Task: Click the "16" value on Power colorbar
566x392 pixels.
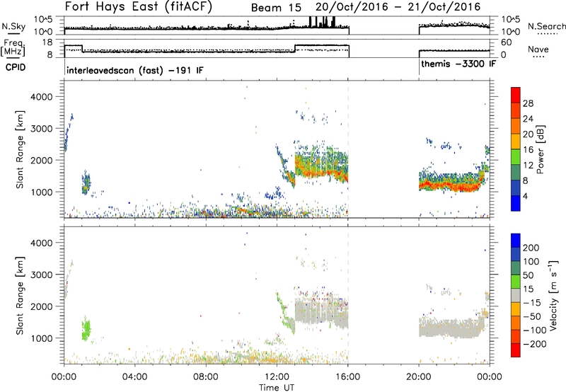Action: coord(528,149)
